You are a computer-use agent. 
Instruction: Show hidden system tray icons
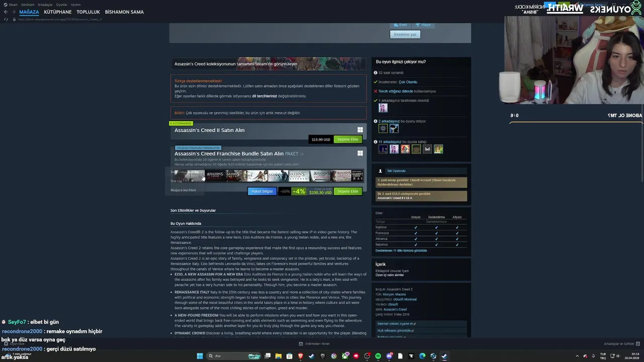[x=577, y=356]
